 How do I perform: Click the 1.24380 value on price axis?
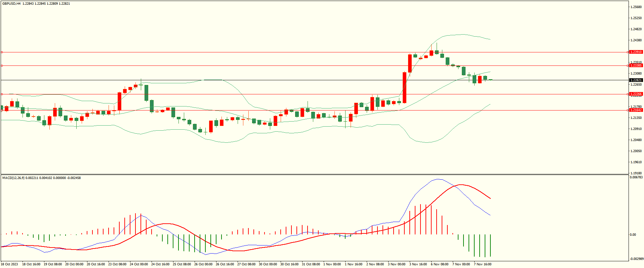(x=636, y=40)
